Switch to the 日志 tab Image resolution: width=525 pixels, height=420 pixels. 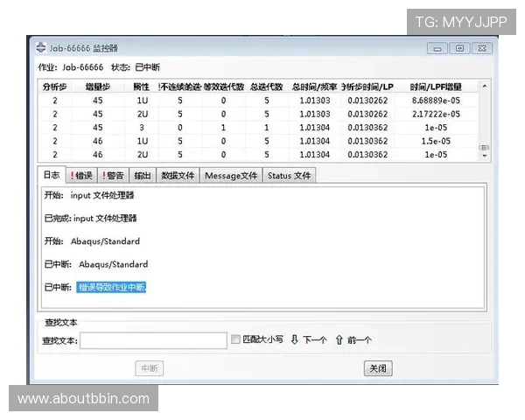52,175
